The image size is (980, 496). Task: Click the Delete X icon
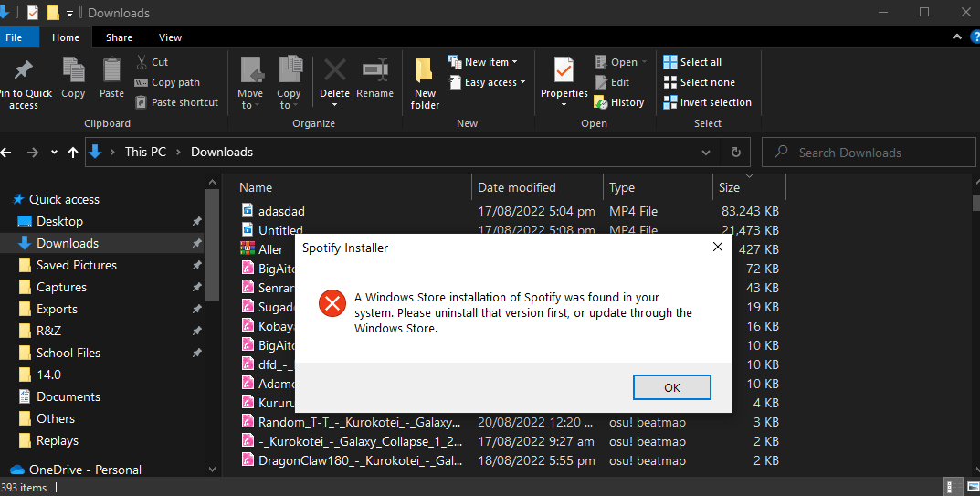(x=335, y=70)
